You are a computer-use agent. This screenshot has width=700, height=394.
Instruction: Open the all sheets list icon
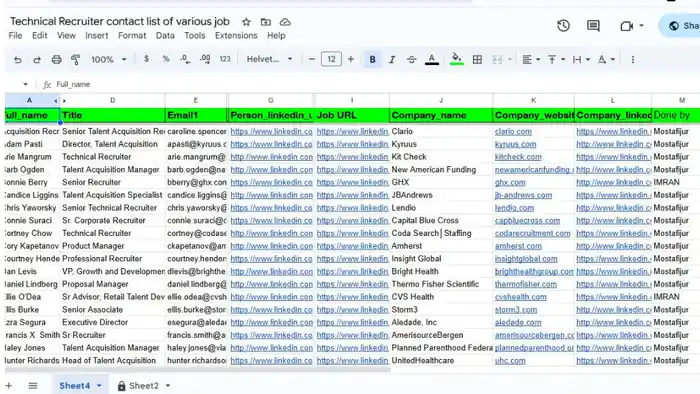click(33, 386)
